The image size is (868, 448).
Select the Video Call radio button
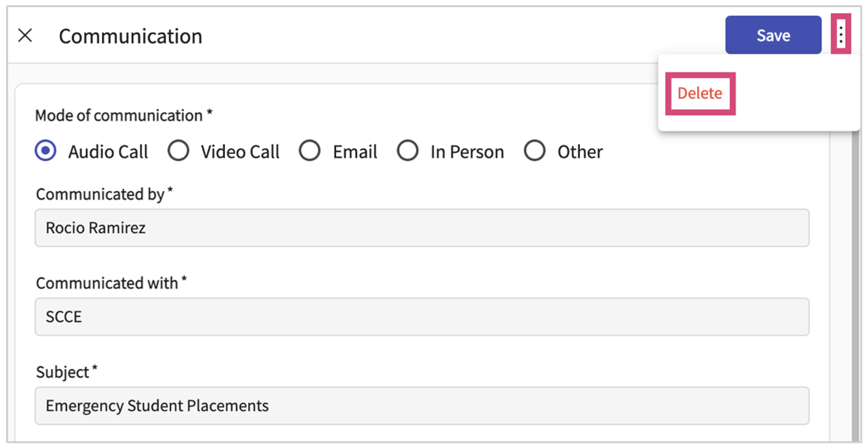[178, 151]
